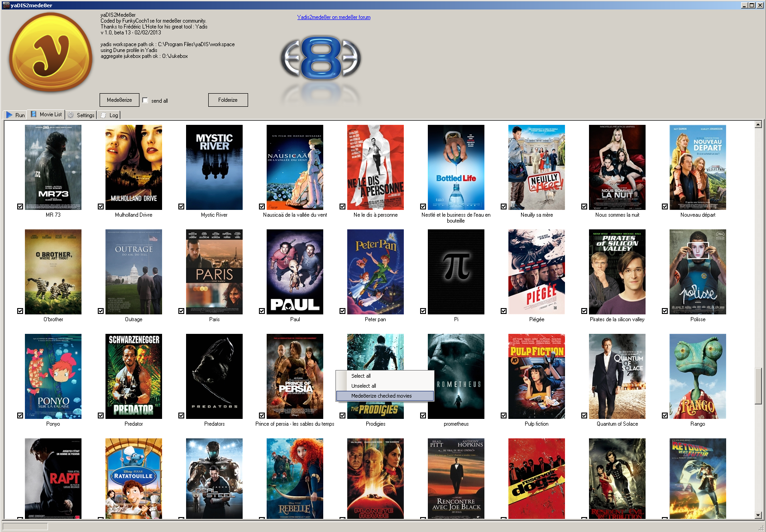Viewport: 766px width, 532px height.
Task: Select the Ponyo poster thumbnail
Action: (x=53, y=376)
